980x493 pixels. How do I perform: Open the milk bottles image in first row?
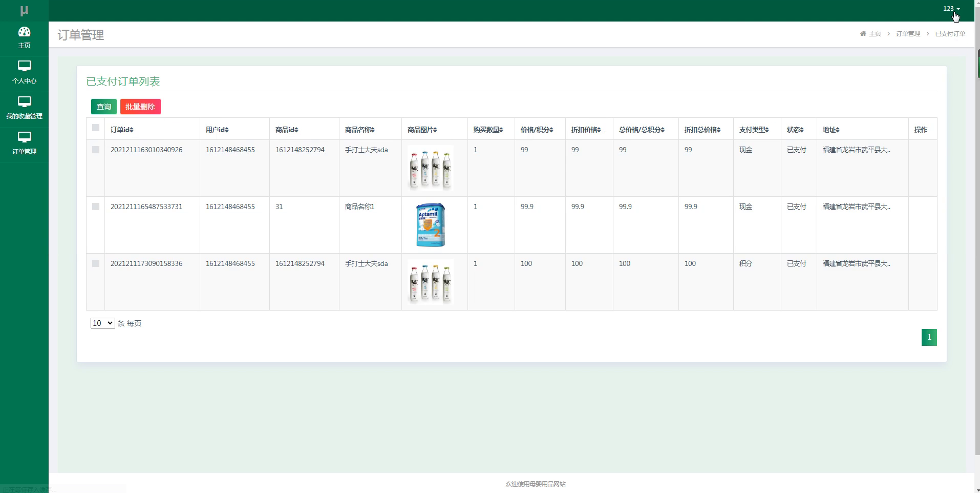point(430,168)
